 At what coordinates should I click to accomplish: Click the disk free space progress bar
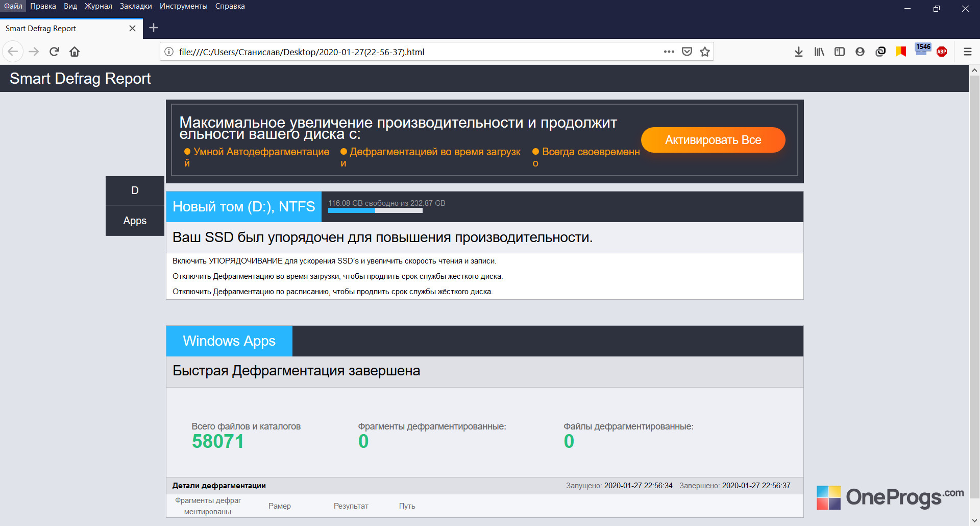375,210
